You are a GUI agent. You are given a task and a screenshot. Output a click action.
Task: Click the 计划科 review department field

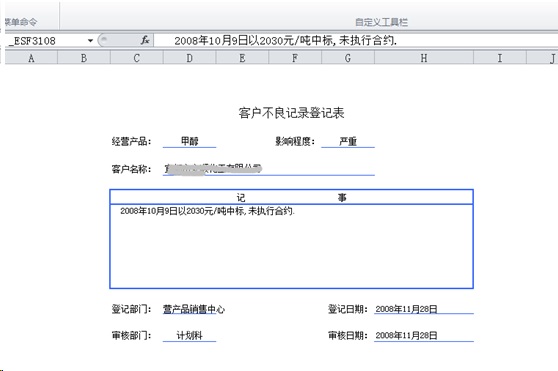(189, 335)
